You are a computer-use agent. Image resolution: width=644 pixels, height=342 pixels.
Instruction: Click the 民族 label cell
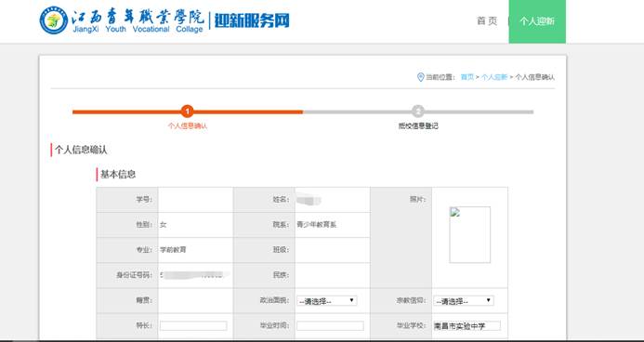point(264,275)
